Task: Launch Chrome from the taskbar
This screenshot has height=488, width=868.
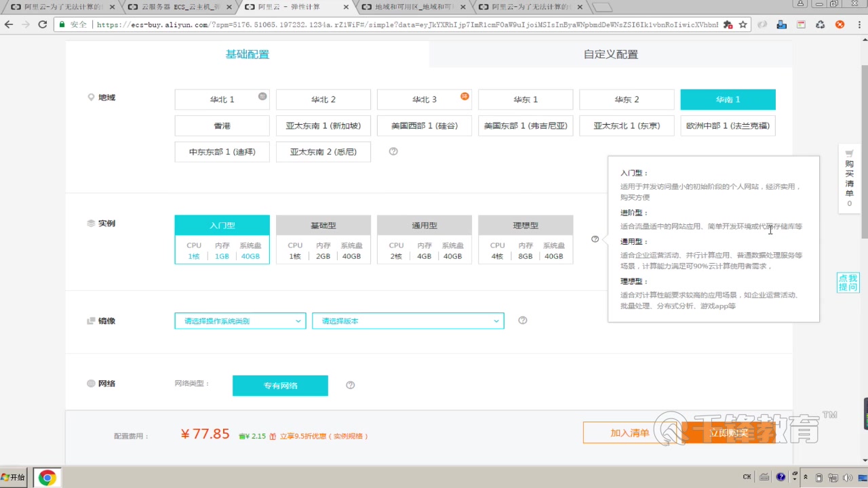Action: (x=47, y=476)
